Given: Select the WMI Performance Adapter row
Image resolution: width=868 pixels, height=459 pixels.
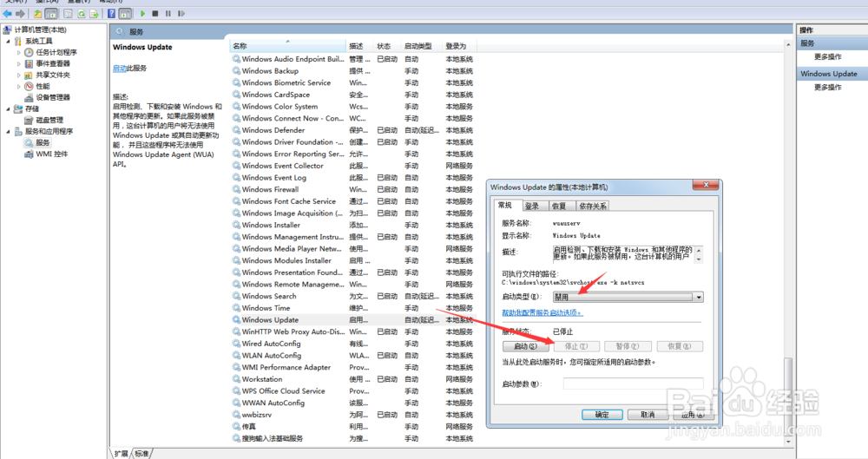Looking at the screenshot, I should [x=353, y=367].
